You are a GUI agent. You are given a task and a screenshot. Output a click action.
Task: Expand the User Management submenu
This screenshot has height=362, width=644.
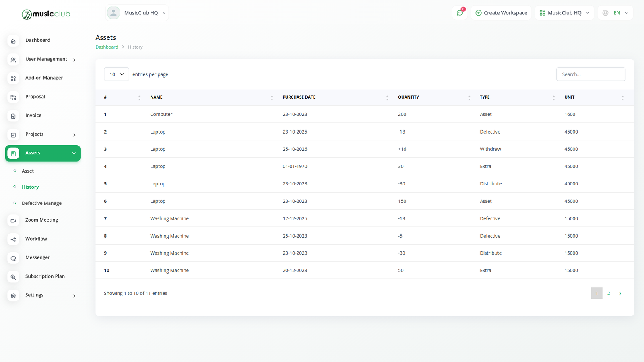point(74,60)
